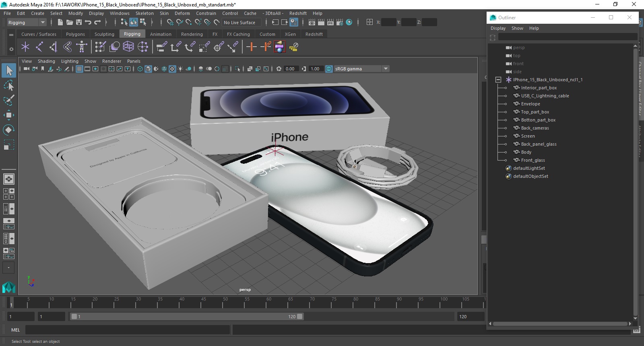Switch to single perspective pane layout
The width and height of the screenshot is (644, 346).
coord(9,179)
